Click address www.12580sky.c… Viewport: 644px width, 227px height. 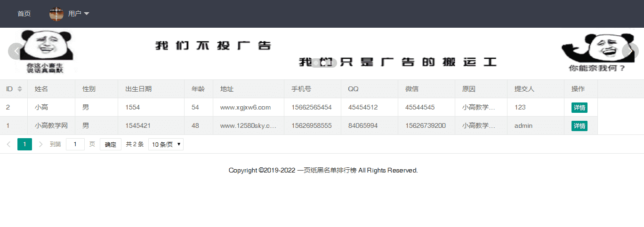click(x=248, y=125)
